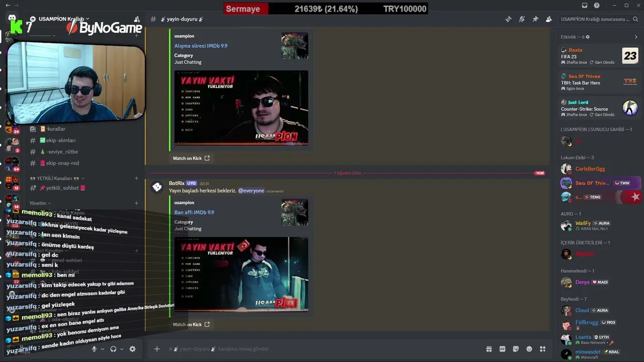Open the gift icon in message bar
644x362 pixels.
tap(489, 349)
